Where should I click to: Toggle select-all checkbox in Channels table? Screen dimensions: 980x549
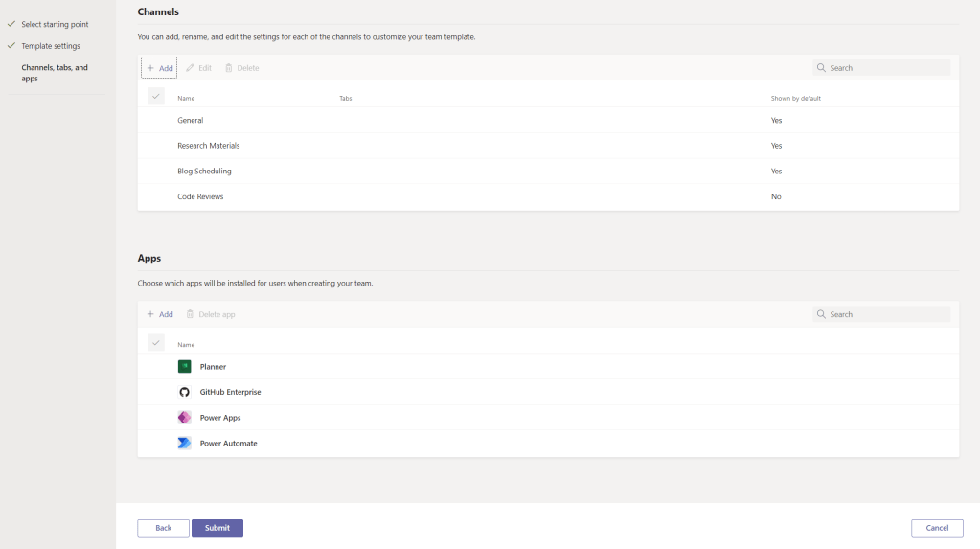click(156, 97)
